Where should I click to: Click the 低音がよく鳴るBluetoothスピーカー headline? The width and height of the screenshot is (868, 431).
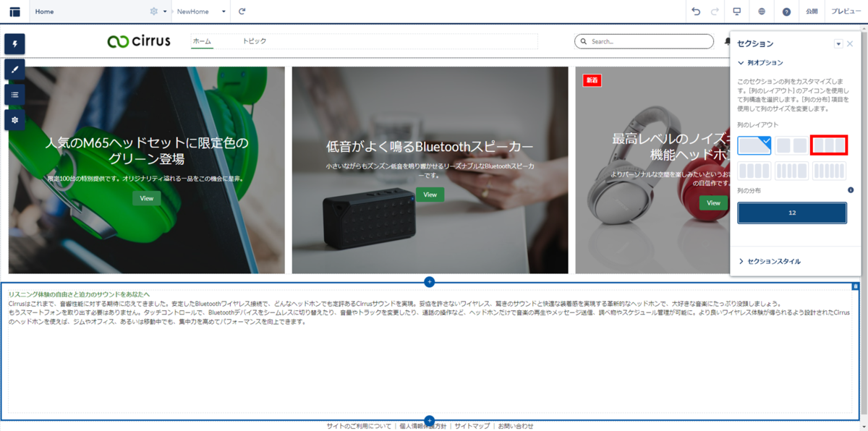pos(430,147)
